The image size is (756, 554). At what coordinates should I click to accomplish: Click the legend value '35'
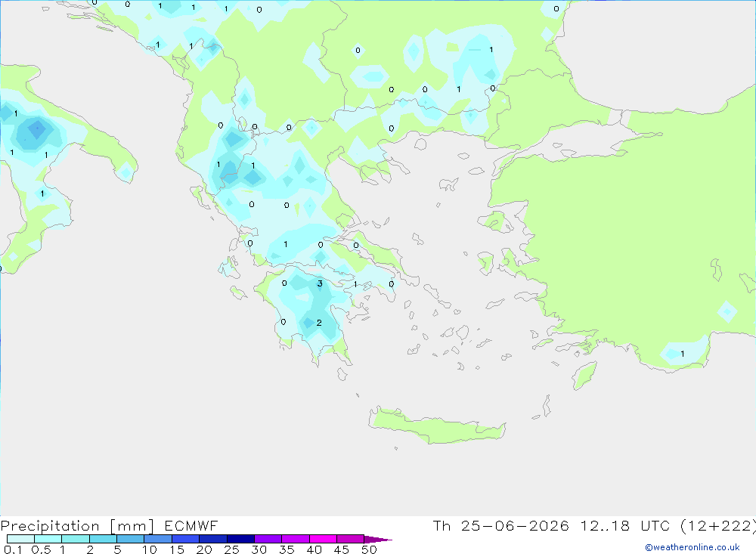pyautogui.click(x=287, y=549)
